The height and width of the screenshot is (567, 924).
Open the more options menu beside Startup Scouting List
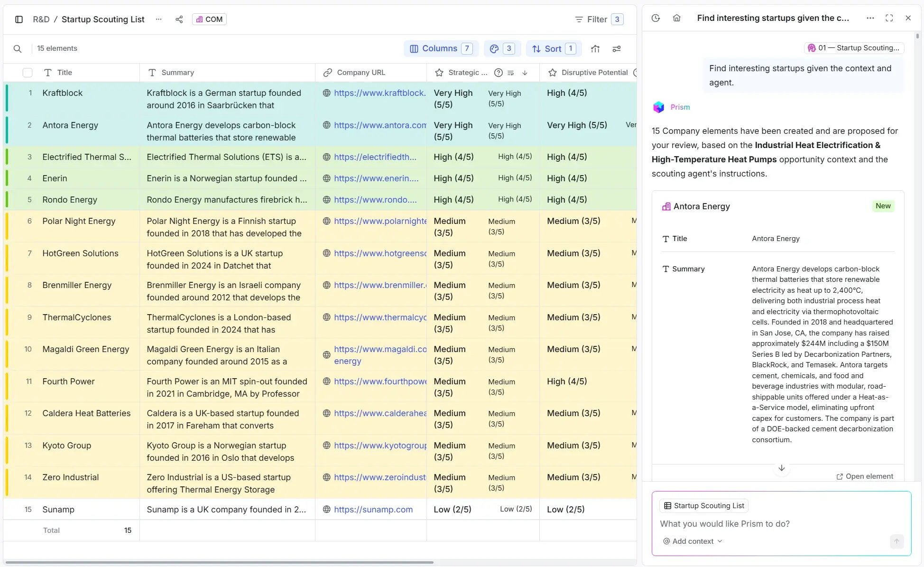tap(158, 19)
